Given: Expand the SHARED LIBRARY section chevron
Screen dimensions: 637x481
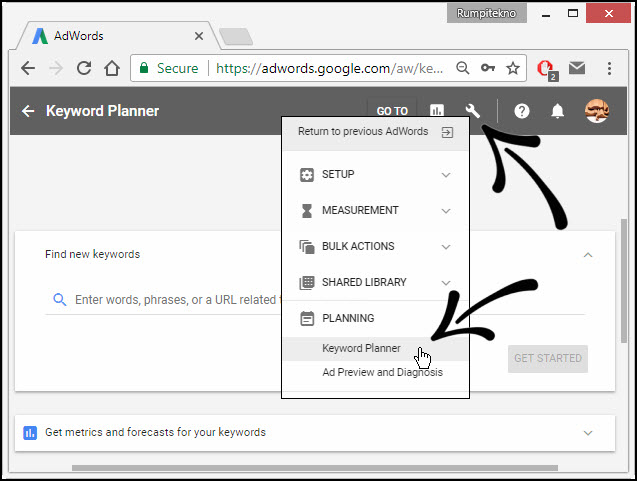Looking at the screenshot, I should (446, 283).
